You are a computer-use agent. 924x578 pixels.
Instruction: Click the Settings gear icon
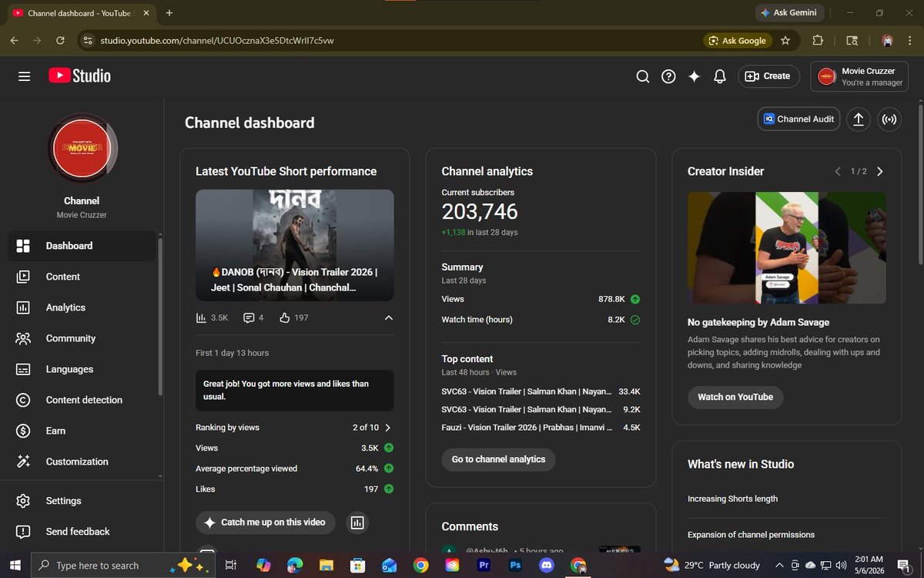[x=23, y=501]
